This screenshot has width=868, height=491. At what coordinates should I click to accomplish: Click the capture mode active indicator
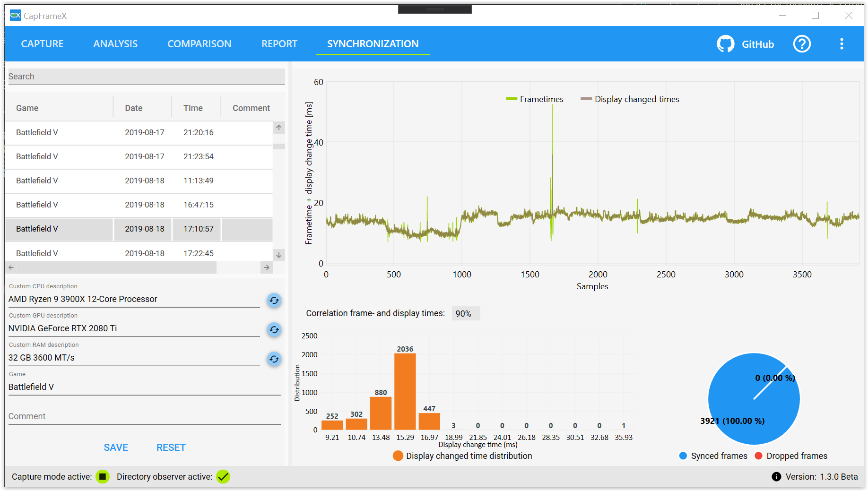tap(103, 476)
